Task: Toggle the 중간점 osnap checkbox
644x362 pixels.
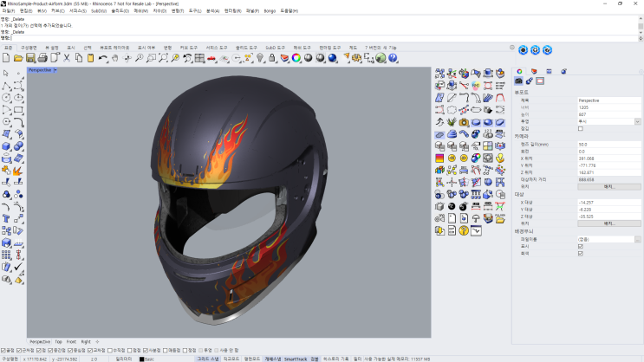Action: click(x=50, y=351)
